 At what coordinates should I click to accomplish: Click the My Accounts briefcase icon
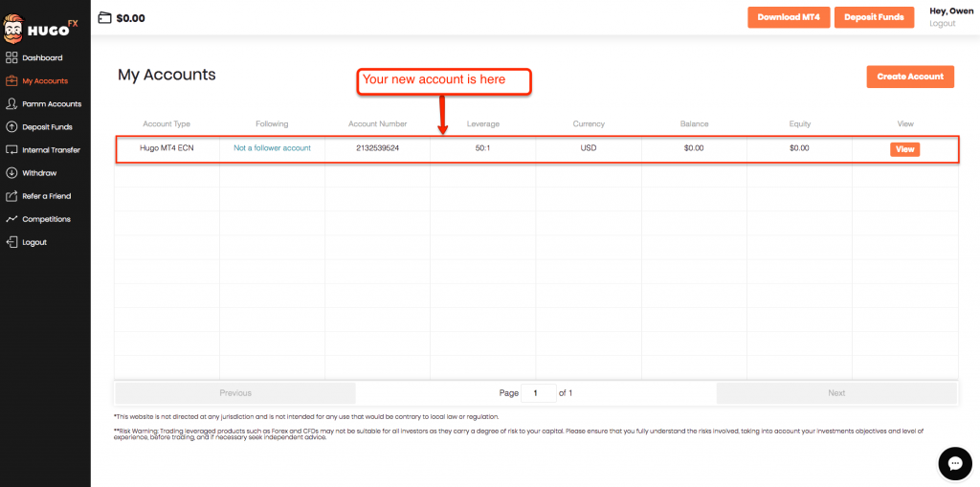[x=11, y=80]
